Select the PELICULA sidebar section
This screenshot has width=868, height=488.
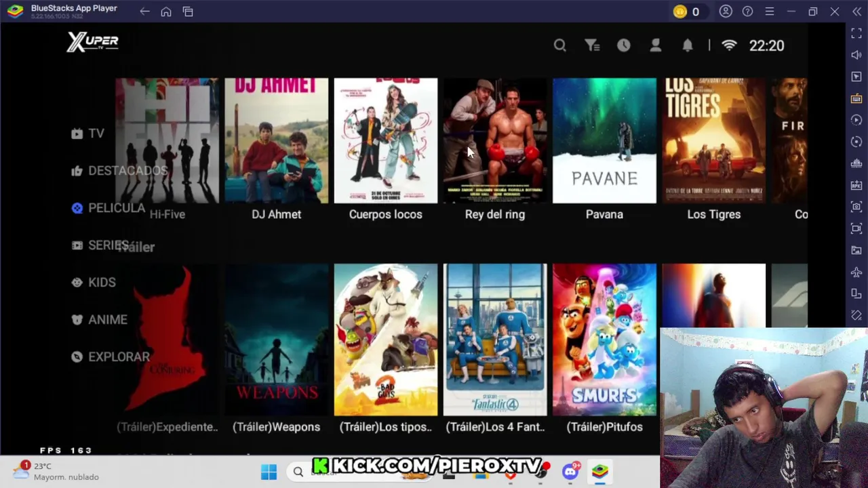[108, 208]
